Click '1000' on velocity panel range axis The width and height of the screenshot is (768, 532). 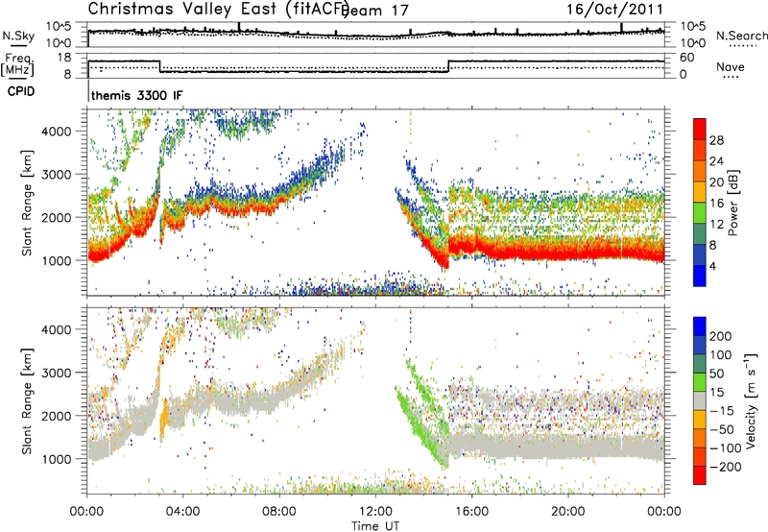(56, 459)
